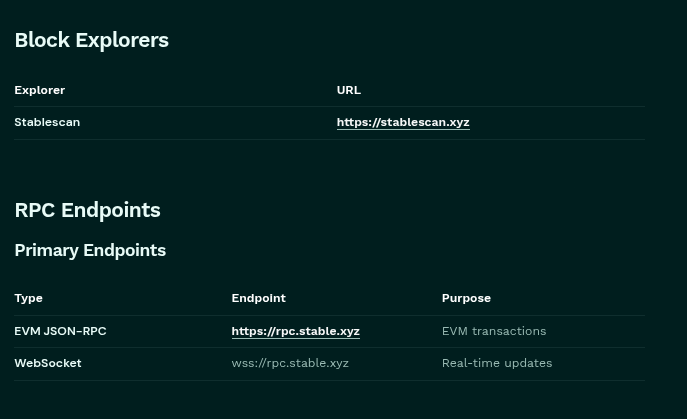
Task: Click the EVM transactions purpose text
Action: click(494, 331)
